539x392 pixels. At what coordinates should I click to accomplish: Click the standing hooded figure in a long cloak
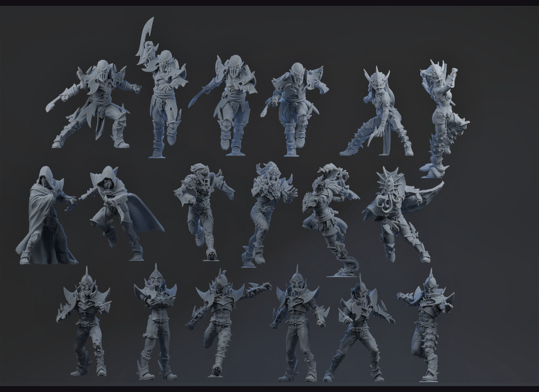pos(47,216)
